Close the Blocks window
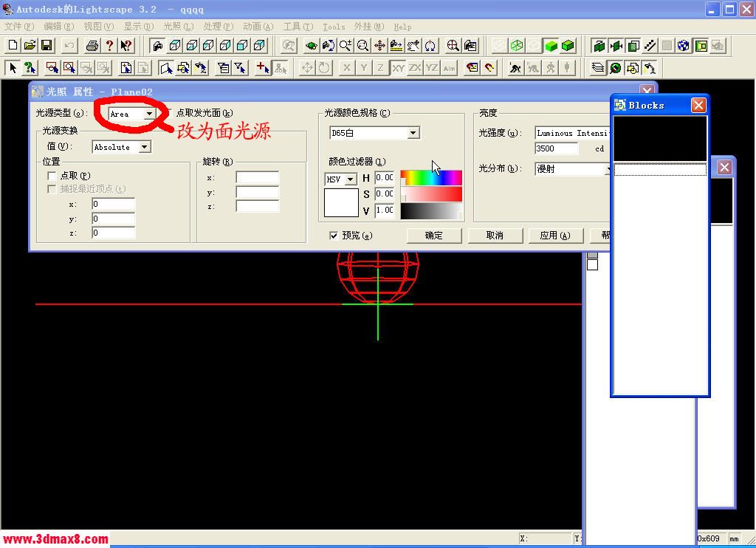 click(698, 105)
